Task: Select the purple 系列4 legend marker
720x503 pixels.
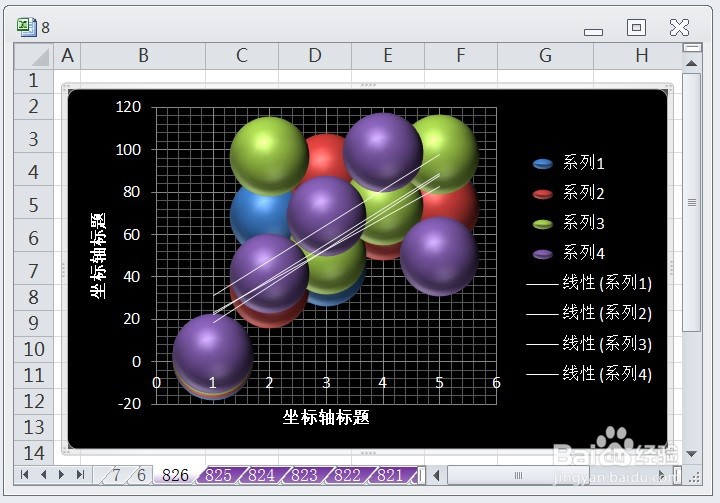Action: (x=543, y=254)
